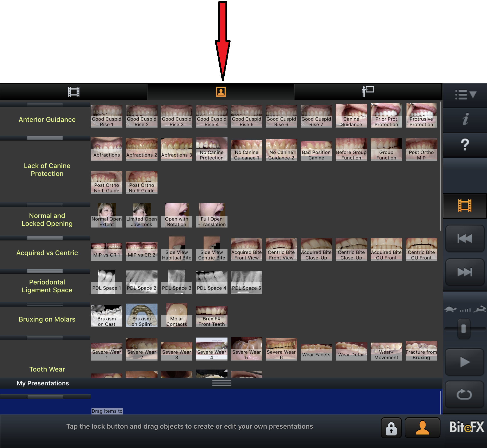Skip to next with fast-forward button

click(464, 272)
